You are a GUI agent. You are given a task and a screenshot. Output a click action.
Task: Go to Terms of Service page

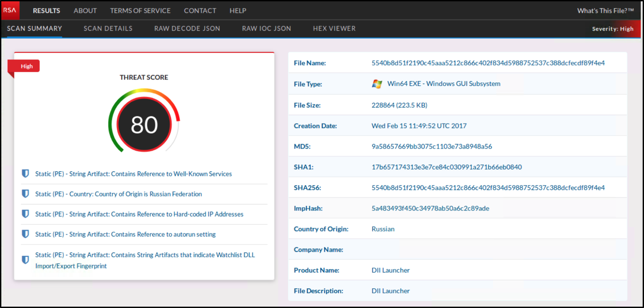coord(140,11)
